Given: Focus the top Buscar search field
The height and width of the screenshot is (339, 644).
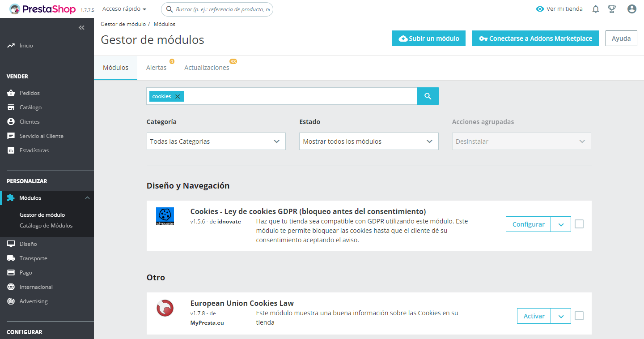Looking at the screenshot, I should 217,9.
